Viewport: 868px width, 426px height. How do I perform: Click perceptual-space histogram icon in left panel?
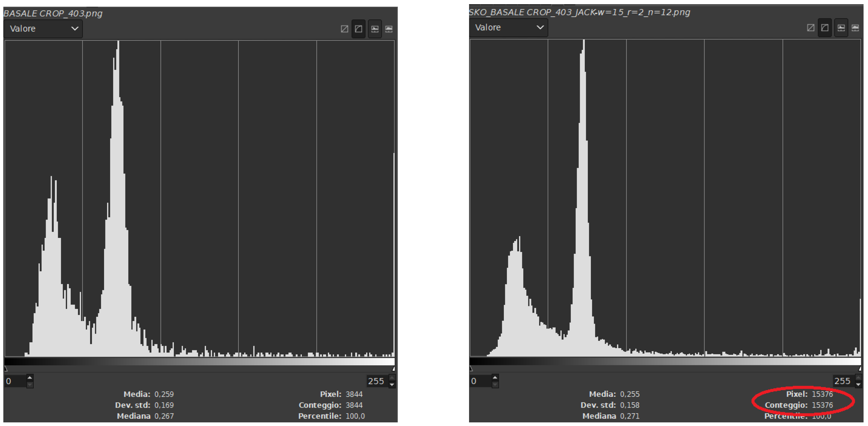click(x=389, y=29)
